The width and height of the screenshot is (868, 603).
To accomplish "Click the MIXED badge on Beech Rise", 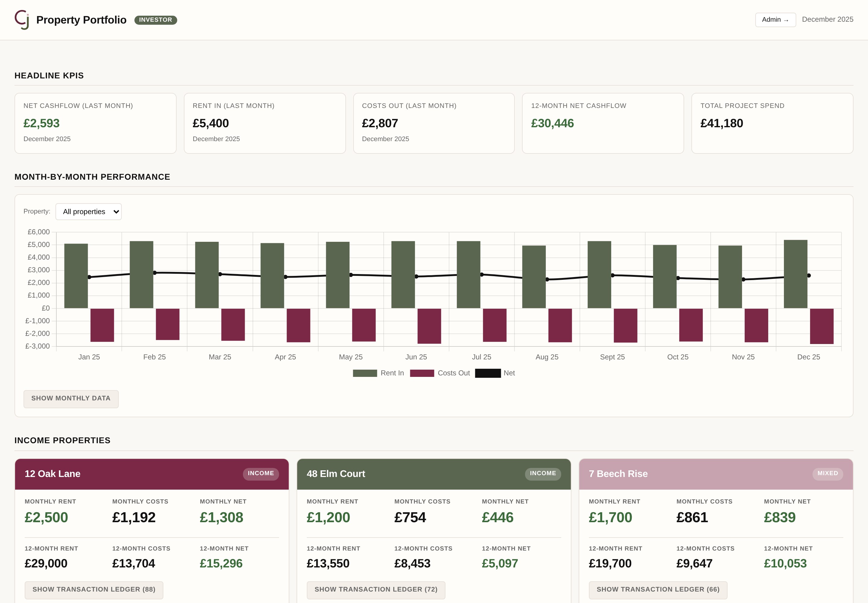I will pos(828,474).
